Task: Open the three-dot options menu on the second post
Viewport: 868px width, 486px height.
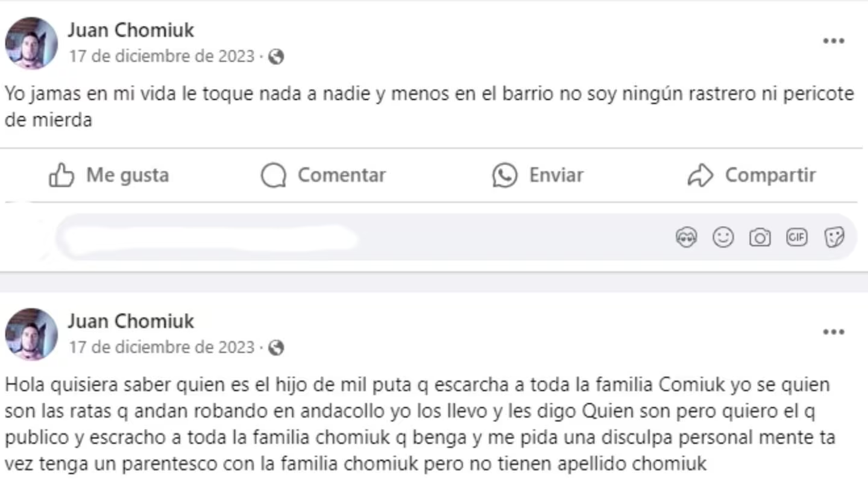Action: [834, 332]
